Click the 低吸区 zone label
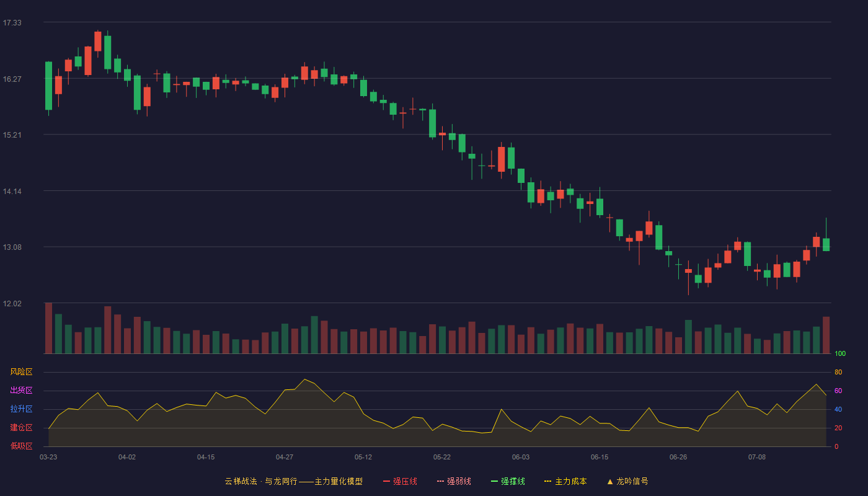 pos(21,446)
